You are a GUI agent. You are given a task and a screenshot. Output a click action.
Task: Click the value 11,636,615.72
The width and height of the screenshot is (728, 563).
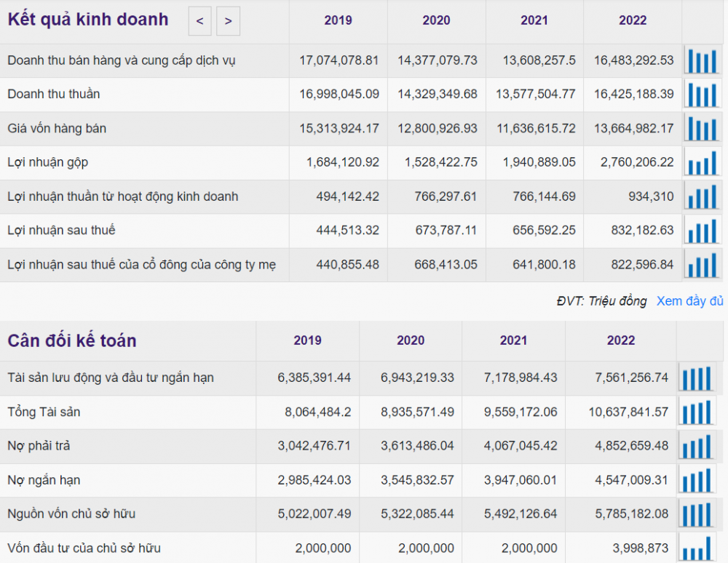pyautogui.click(x=536, y=129)
